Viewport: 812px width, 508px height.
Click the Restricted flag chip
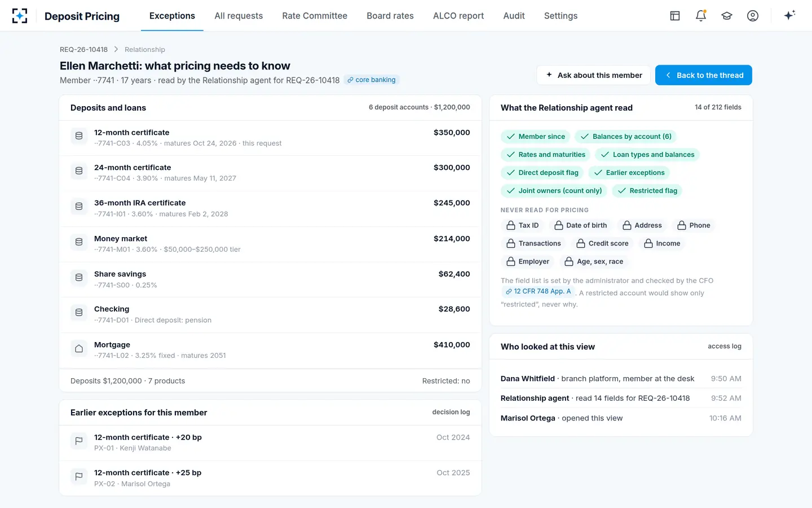(x=647, y=191)
